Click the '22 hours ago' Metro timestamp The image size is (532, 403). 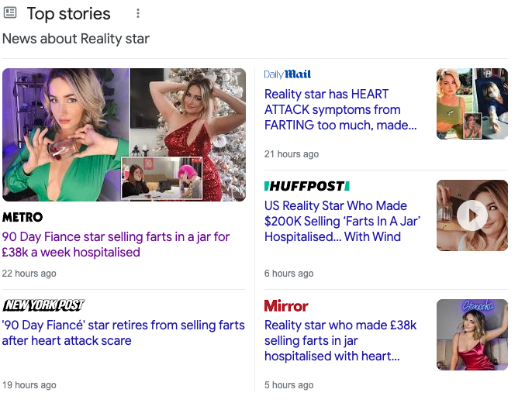pyautogui.click(x=29, y=274)
